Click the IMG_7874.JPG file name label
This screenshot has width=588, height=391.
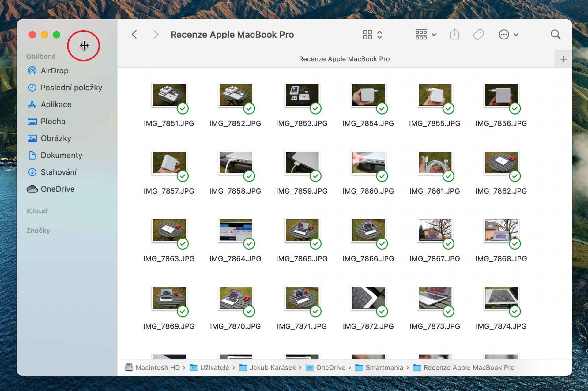click(501, 326)
